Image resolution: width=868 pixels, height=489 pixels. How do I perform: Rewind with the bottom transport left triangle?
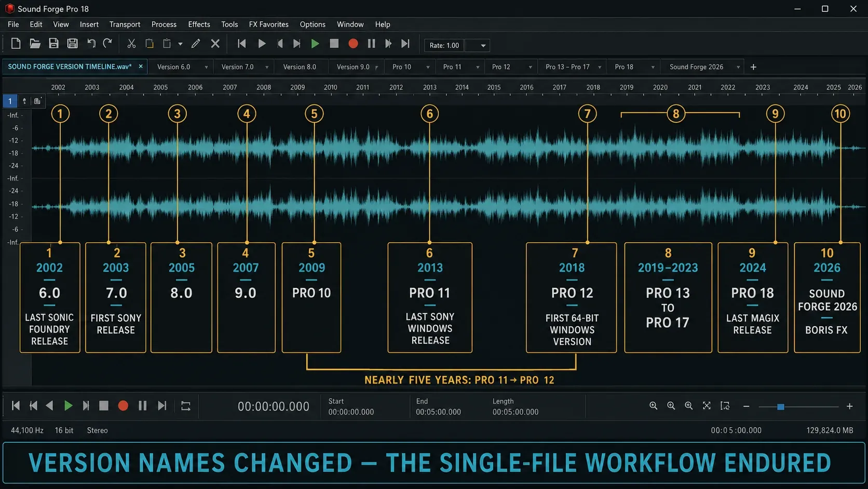49,406
